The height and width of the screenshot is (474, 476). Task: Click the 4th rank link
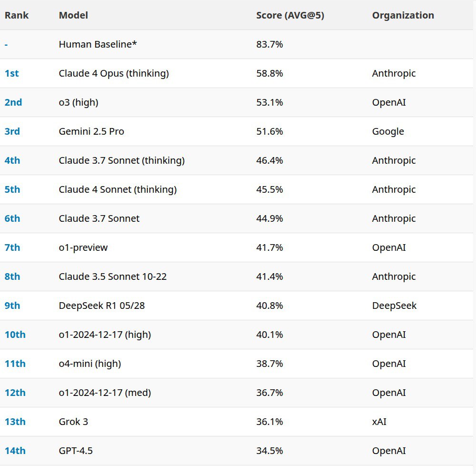[12, 160]
